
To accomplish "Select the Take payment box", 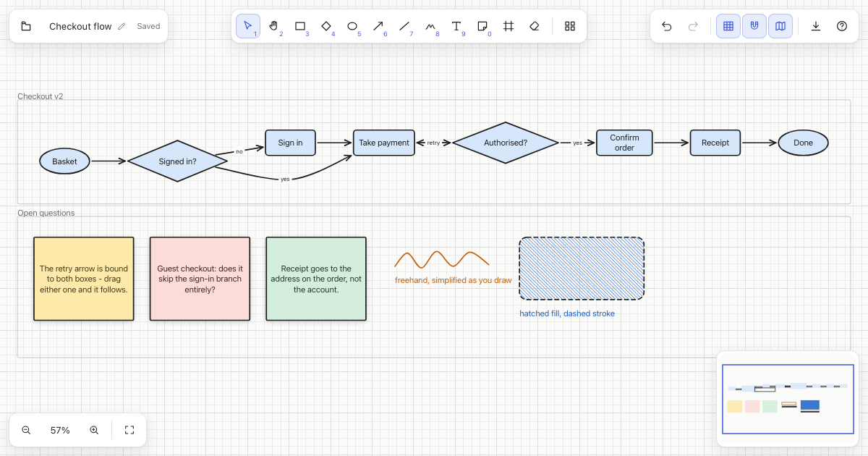I will [384, 143].
